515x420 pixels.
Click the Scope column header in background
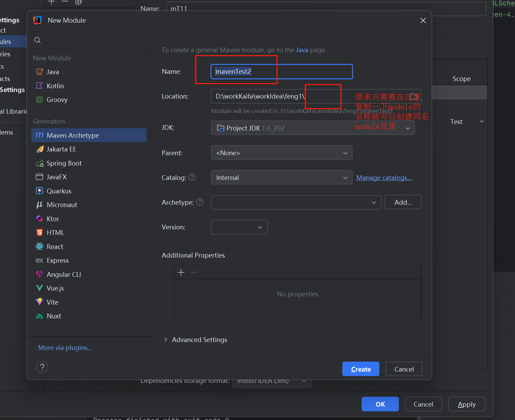(461, 79)
